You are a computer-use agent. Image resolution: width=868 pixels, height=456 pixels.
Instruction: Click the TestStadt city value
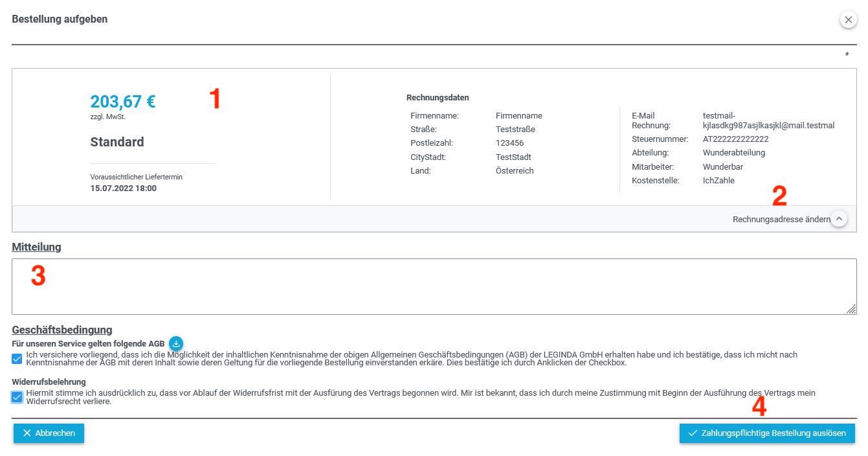coord(513,157)
